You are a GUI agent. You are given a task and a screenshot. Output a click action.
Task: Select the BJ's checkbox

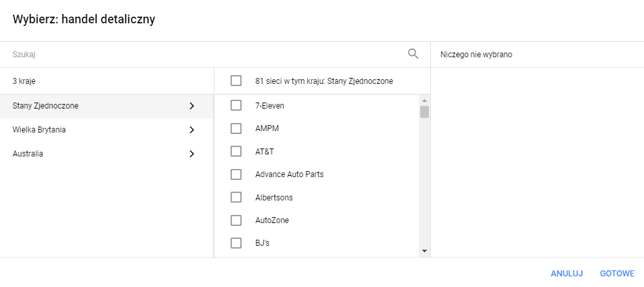coord(236,243)
